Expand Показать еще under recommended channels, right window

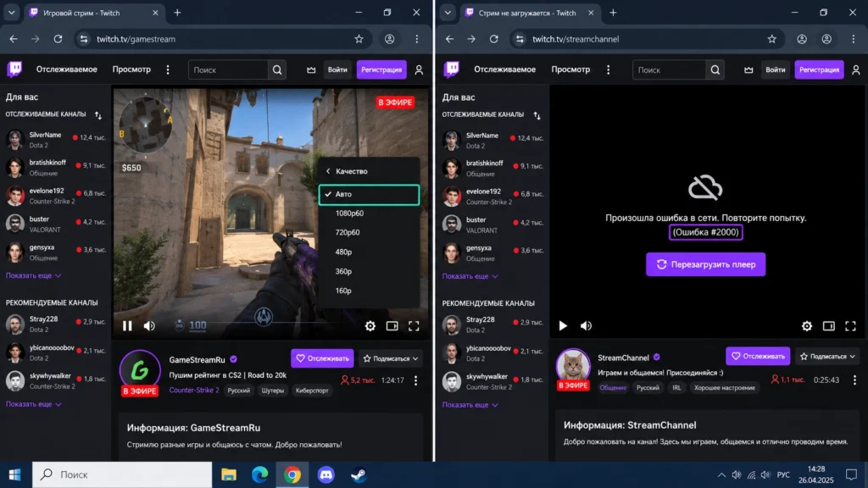point(470,404)
